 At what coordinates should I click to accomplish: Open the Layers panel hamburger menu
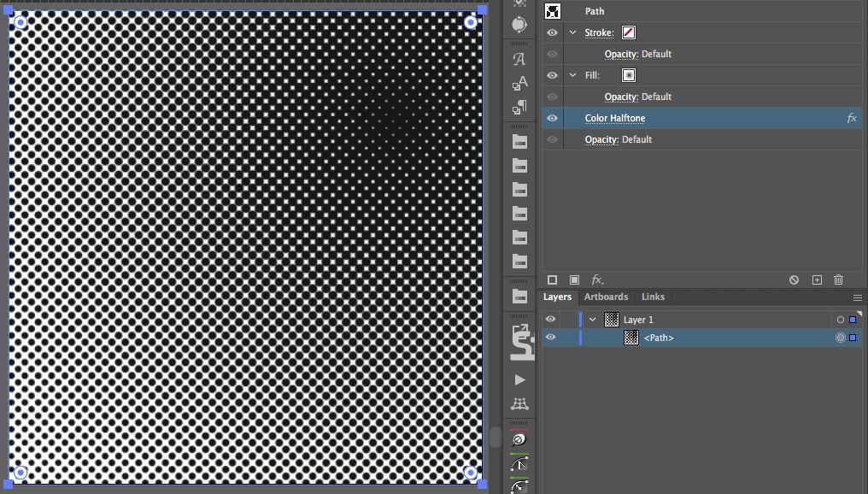858,297
